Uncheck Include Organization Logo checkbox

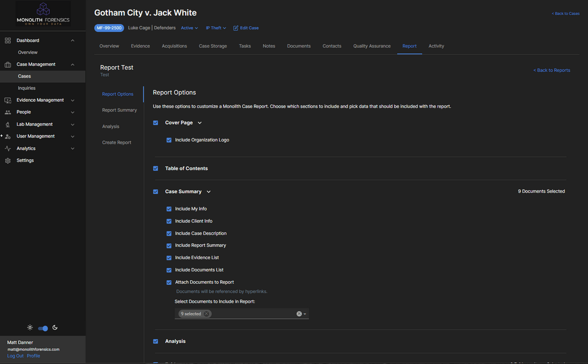coord(169,140)
